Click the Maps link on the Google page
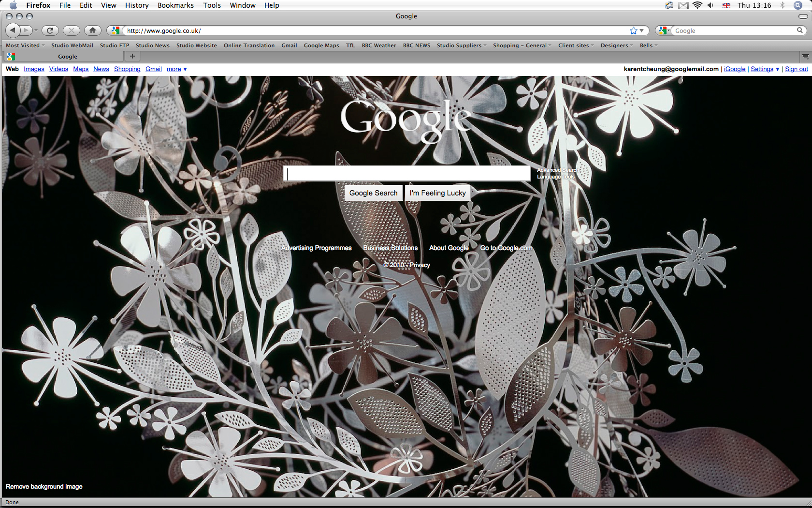 [81, 69]
